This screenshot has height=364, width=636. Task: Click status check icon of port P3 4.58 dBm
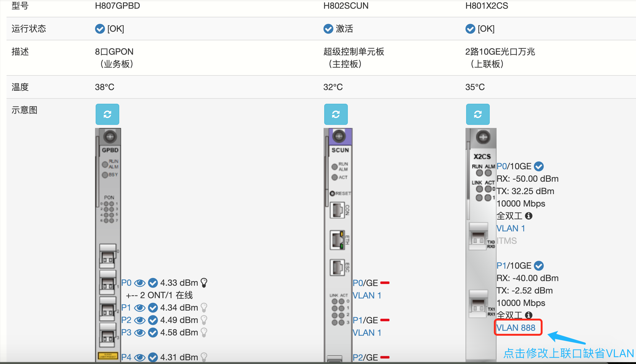(153, 332)
